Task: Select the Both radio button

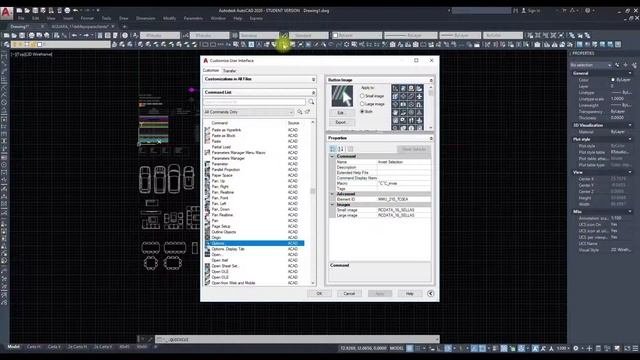Action: click(x=362, y=111)
